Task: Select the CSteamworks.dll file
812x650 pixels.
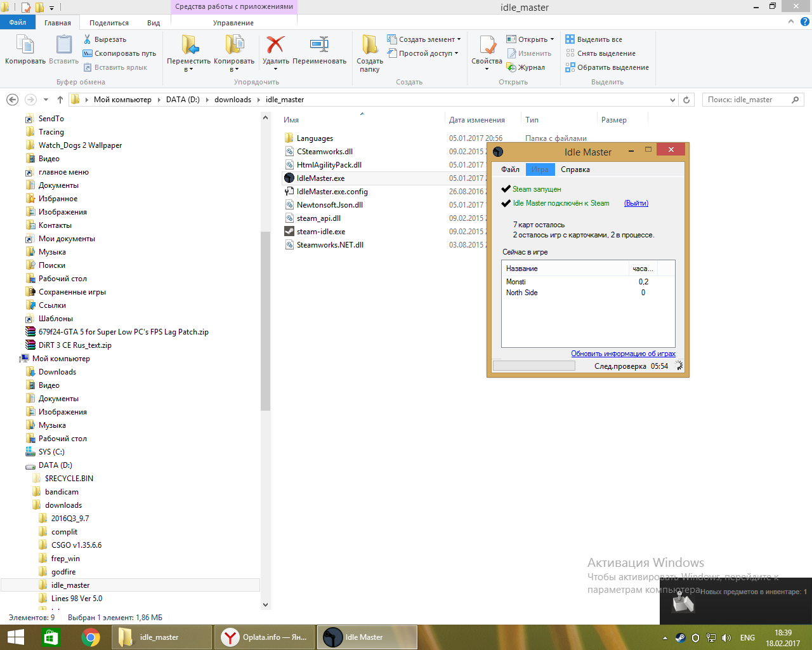Action: (x=325, y=152)
